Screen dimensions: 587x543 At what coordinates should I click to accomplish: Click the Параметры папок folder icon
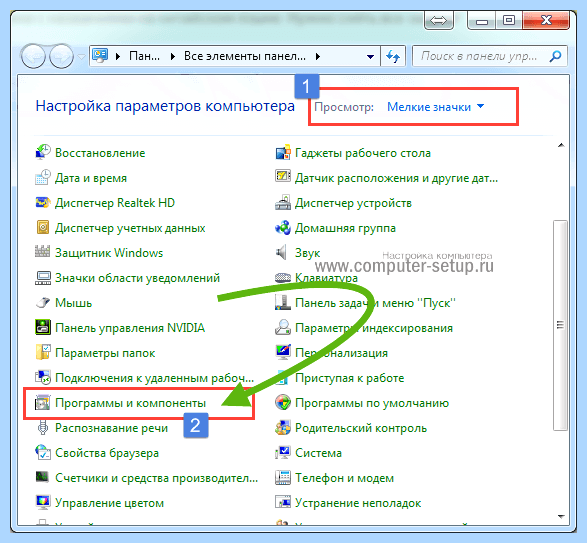[43, 352]
